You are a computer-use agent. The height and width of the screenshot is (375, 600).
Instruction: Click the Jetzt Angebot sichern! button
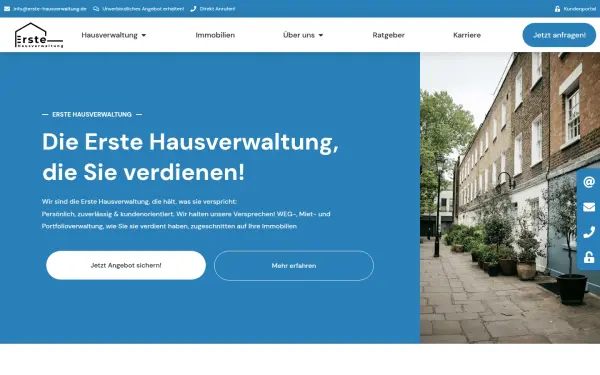(126, 265)
